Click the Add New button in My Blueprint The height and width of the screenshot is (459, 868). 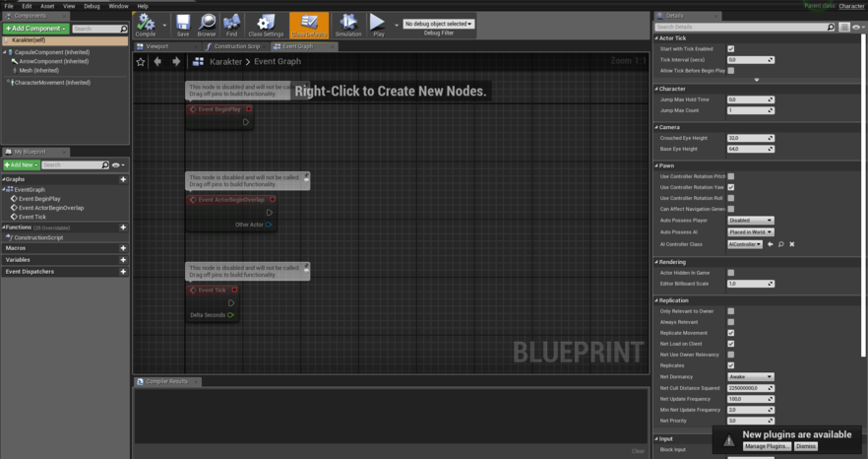[x=22, y=164]
